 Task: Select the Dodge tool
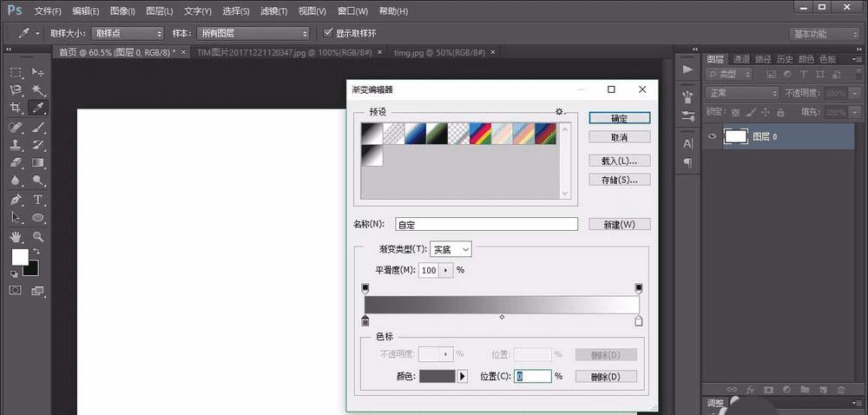coord(37,181)
